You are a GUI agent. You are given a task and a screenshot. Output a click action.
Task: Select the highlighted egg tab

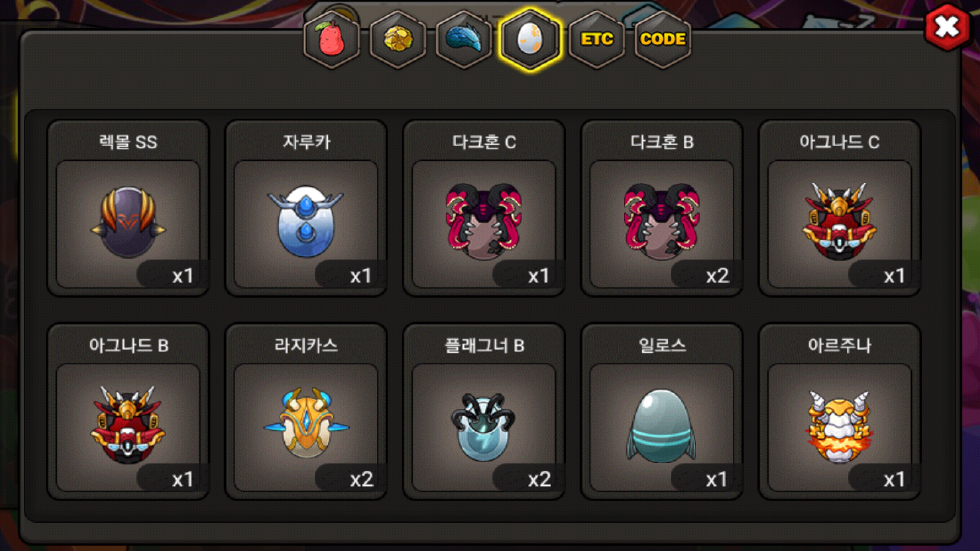[530, 39]
